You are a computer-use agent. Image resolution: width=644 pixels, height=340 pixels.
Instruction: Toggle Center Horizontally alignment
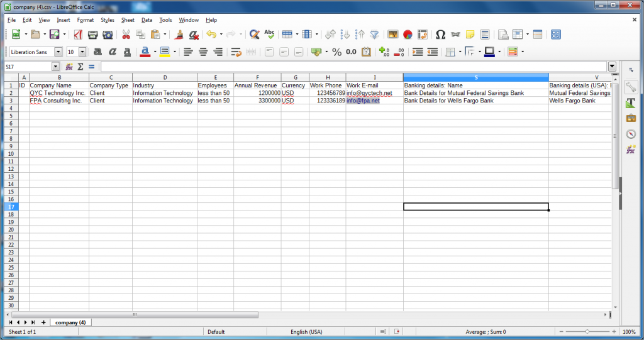point(203,52)
